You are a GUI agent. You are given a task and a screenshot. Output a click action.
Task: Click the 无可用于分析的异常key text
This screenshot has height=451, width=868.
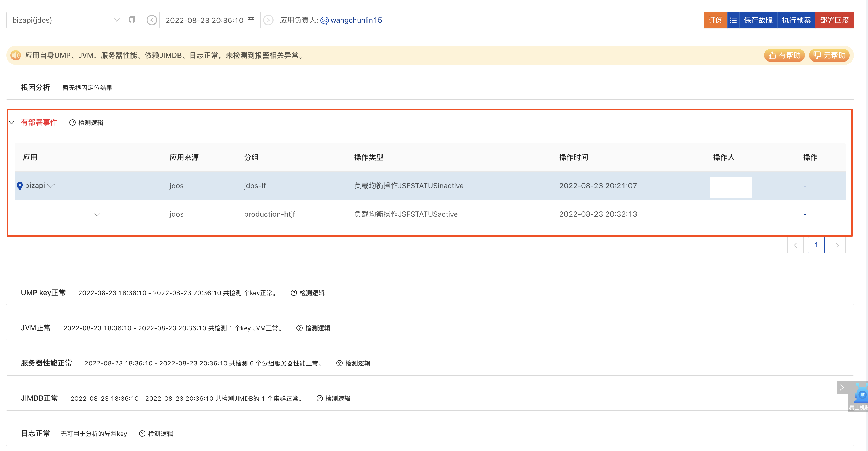point(94,434)
